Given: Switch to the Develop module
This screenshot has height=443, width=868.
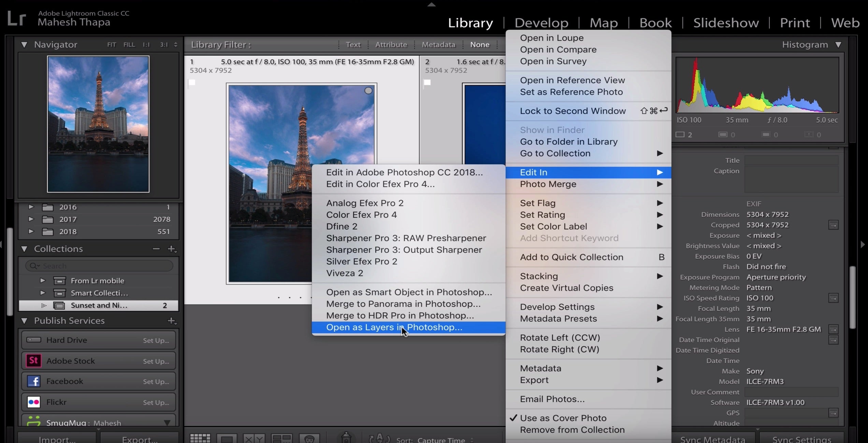Looking at the screenshot, I should tap(541, 23).
